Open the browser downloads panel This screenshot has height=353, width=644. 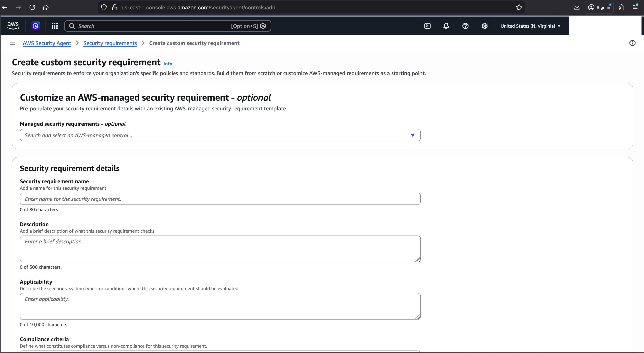coord(577,7)
